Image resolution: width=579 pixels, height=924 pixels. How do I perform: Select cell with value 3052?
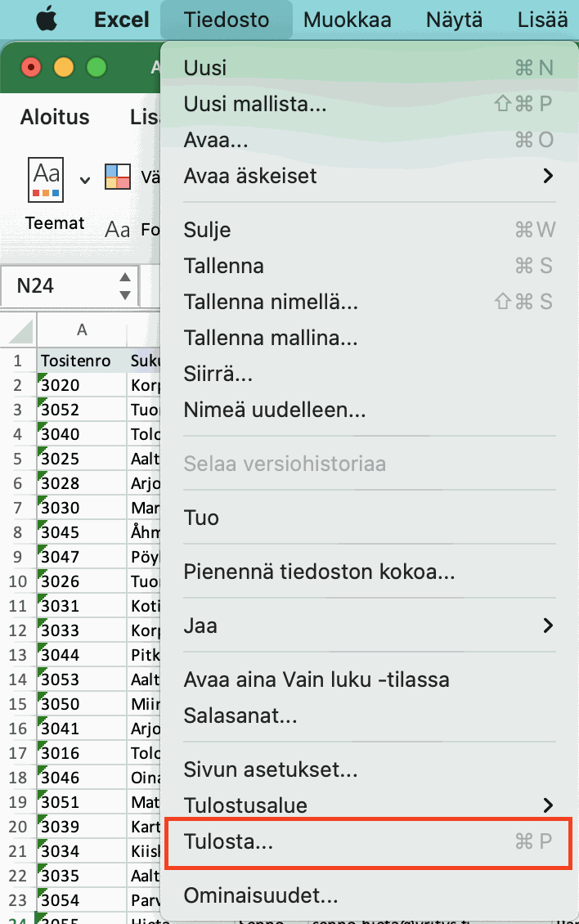(82, 410)
